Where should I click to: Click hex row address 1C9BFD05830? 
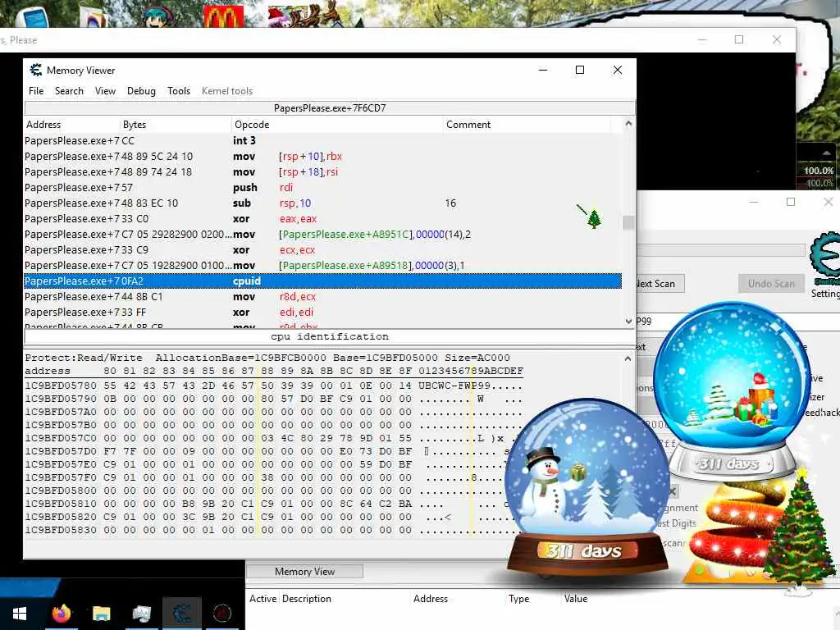click(x=61, y=530)
